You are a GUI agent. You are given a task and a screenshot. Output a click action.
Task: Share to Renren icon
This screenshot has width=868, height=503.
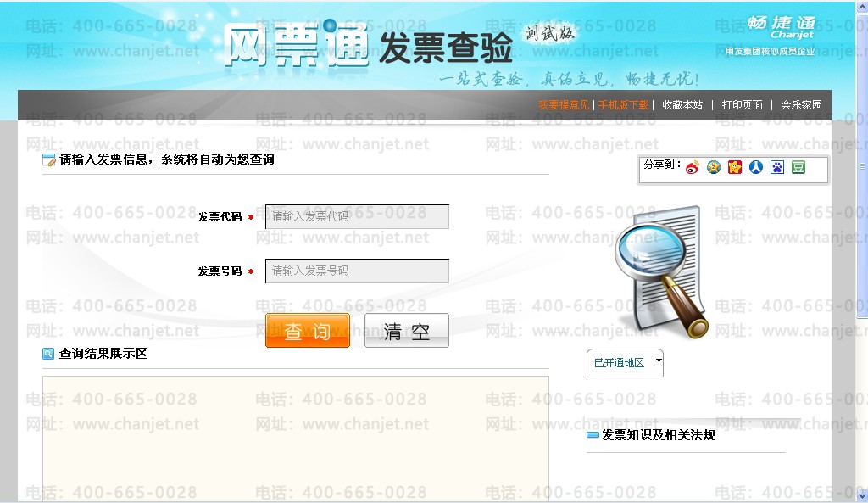coord(756,167)
